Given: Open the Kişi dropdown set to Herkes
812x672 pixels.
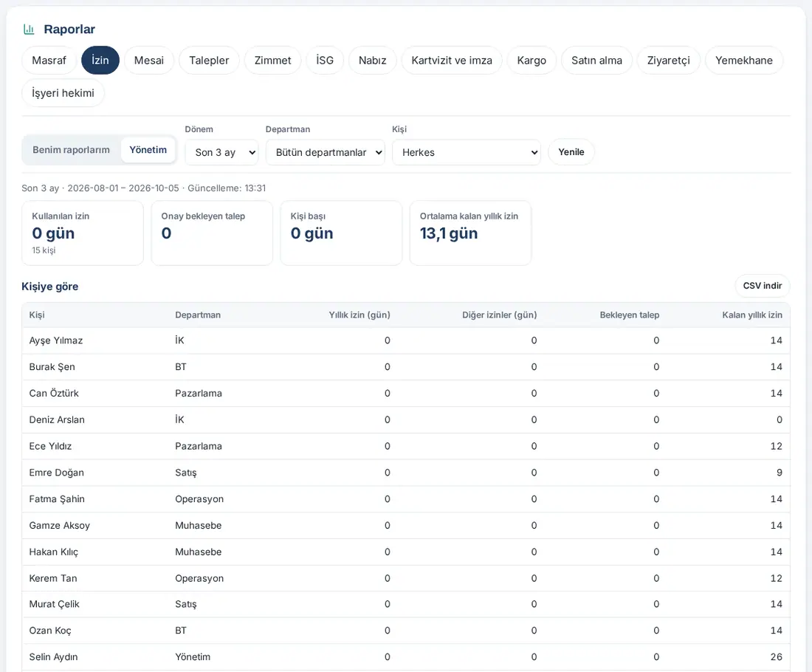Looking at the screenshot, I should click(467, 152).
